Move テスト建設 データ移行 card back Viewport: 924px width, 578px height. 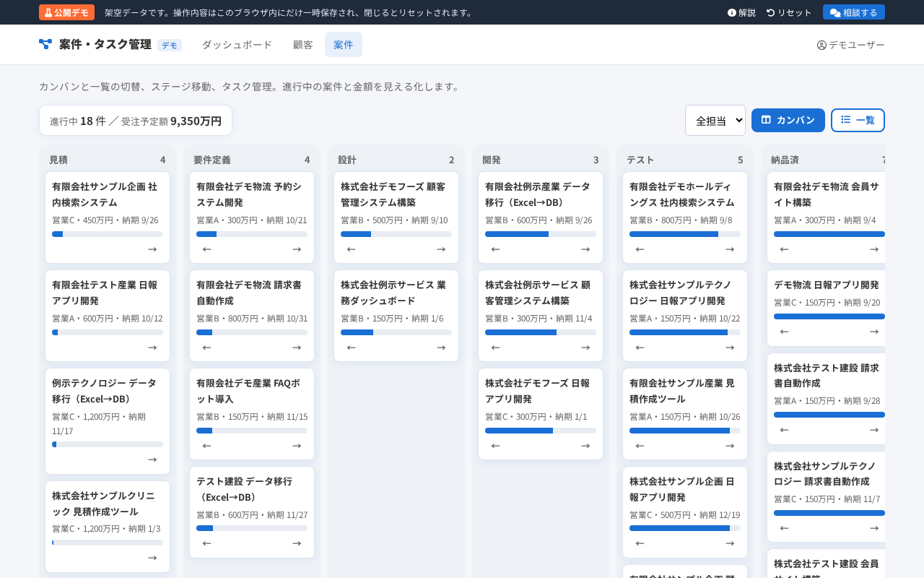click(x=207, y=543)
